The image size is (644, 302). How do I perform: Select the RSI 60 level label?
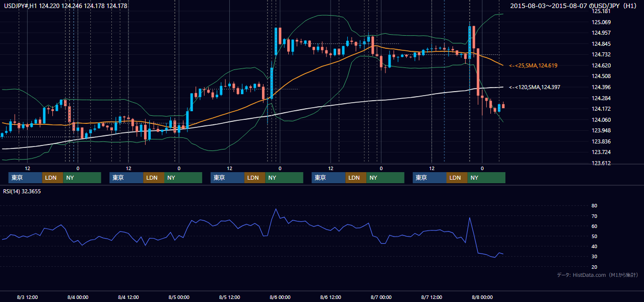pos(594,226)
